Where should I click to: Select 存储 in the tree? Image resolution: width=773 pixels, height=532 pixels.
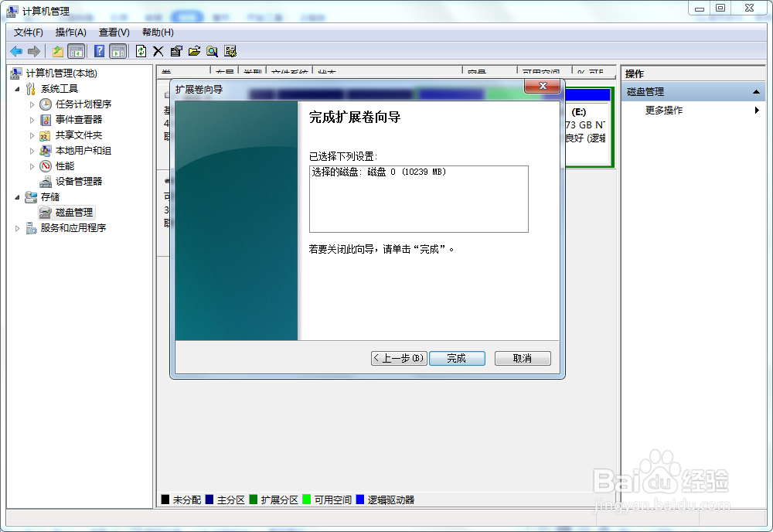pos(49,196)
